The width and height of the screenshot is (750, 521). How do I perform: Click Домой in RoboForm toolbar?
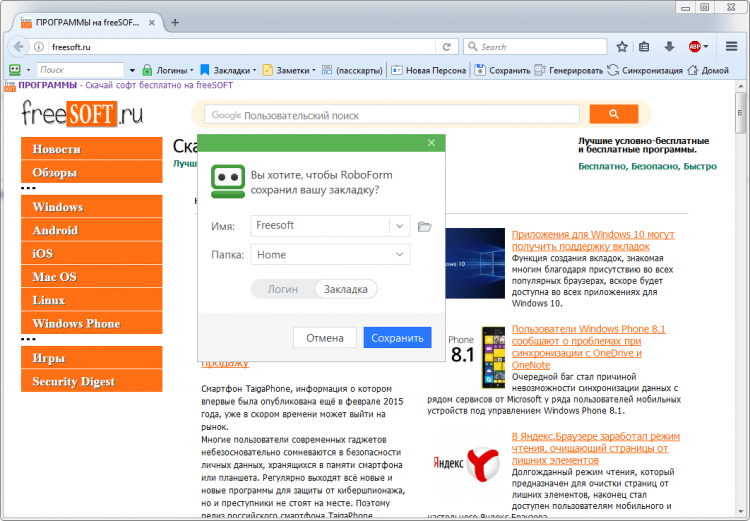708,70
